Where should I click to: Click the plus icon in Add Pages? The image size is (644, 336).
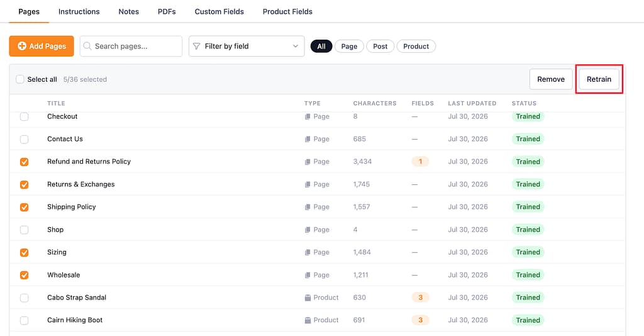point(22,46)
